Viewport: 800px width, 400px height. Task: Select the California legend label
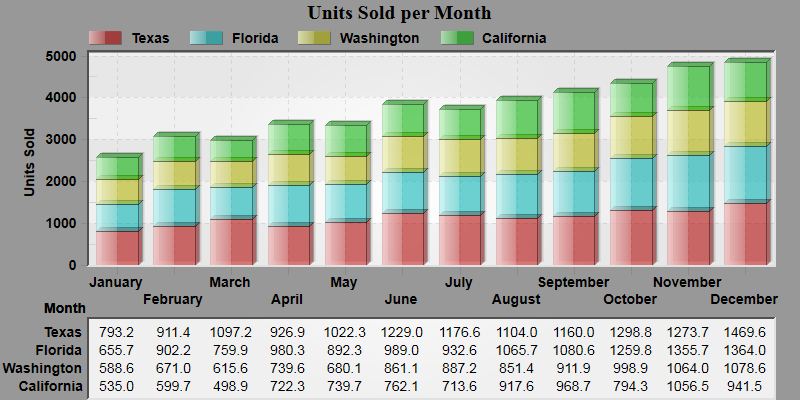point(514,38)
